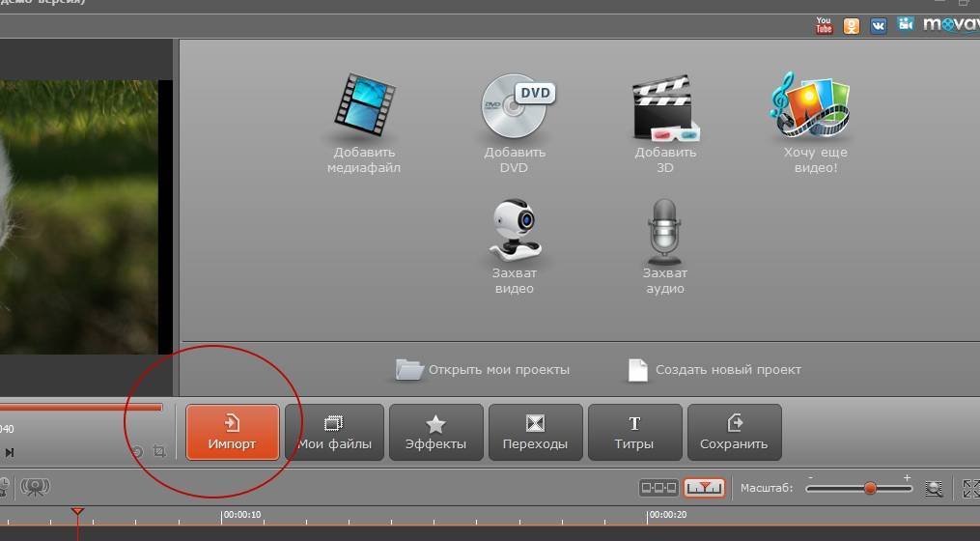980x541 pixels.
Task: Open the Мои файлы tab
Action: coord(334,432)
